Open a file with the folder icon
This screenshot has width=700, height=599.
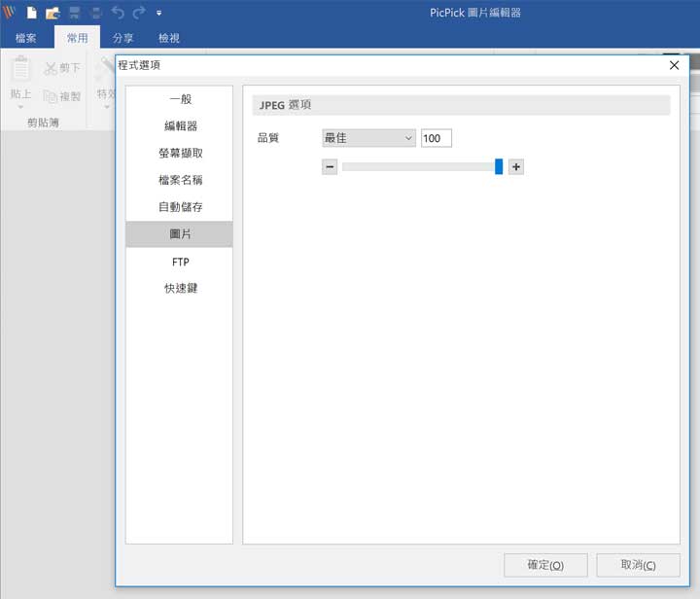tap(52, 13)
